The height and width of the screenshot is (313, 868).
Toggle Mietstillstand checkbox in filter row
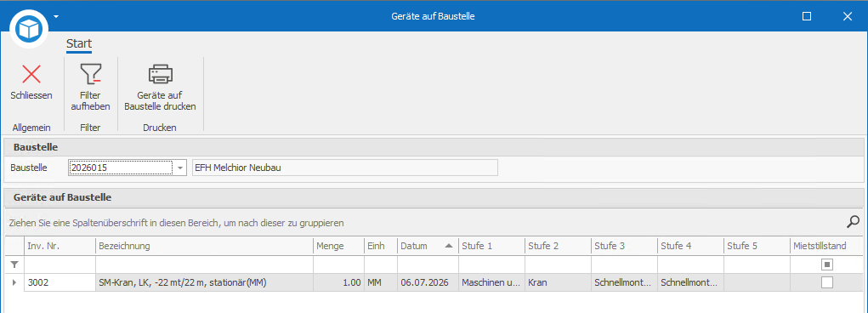pos(827,265)
